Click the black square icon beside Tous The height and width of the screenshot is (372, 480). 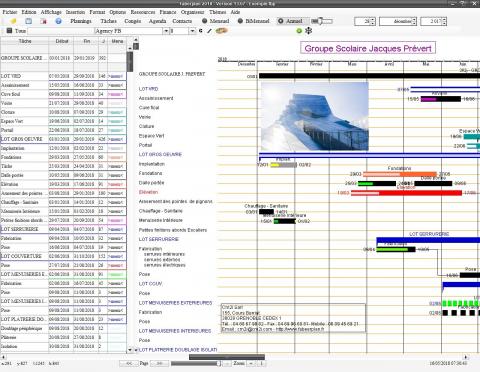point(9,31)
